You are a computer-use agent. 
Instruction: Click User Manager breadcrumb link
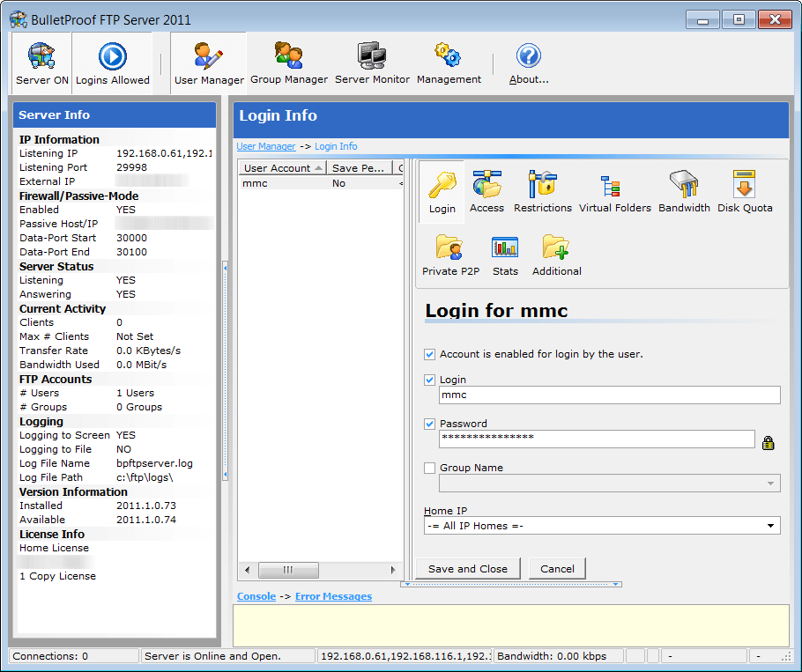coord(265,146)
